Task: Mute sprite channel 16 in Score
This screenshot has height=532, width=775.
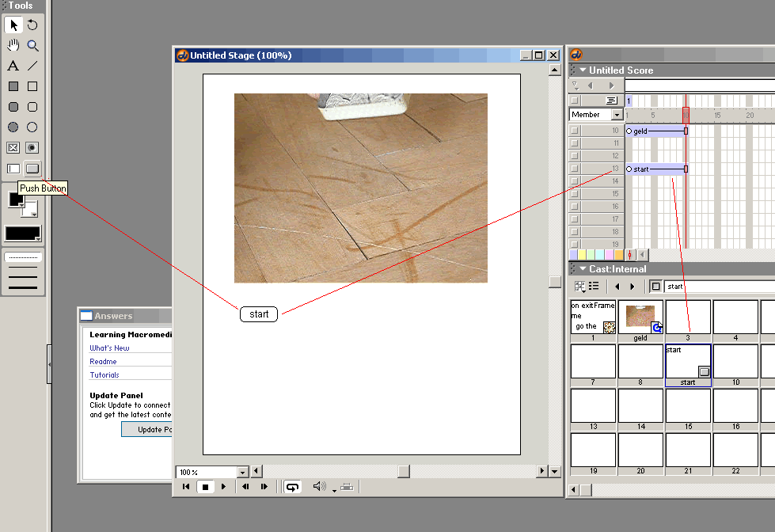Action: point(575,206)
